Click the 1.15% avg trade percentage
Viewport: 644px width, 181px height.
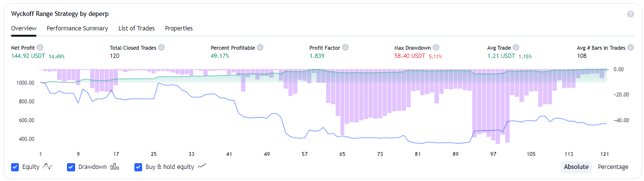525,56
